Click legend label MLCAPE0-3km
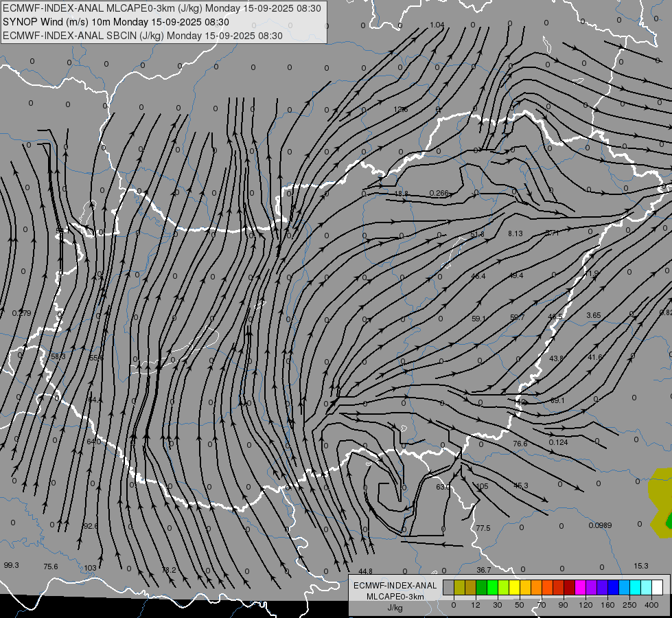The height and width of the screenshot is (618, 672). (x=395, y=597)
